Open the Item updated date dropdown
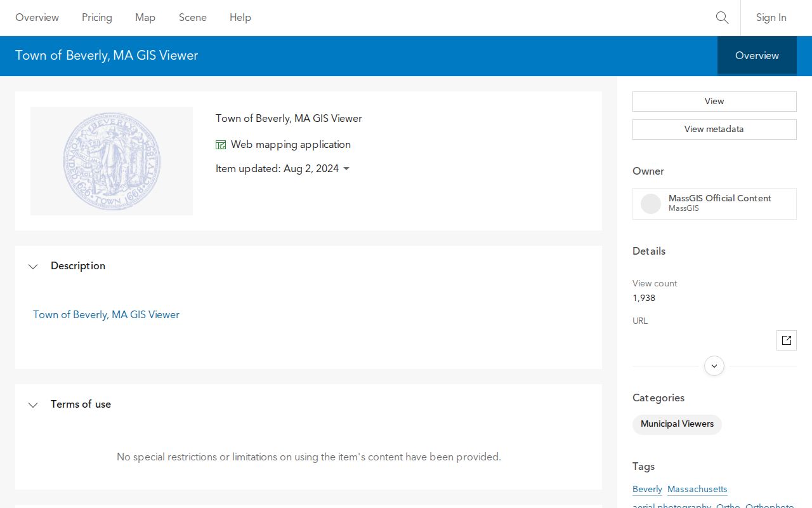This screenshot has width=812, height=508. click(x=346, y=169)
